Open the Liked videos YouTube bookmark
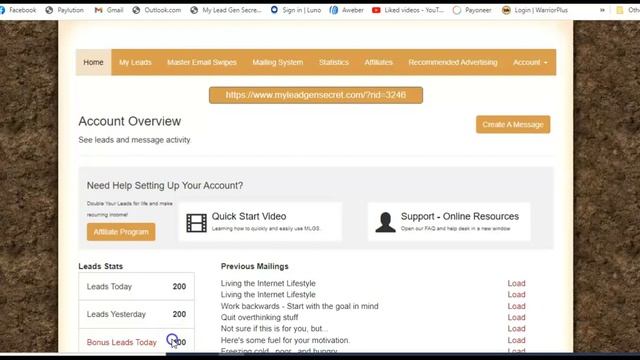The width and height of the screenshot is (640, 360). click(x=408, y=10)
